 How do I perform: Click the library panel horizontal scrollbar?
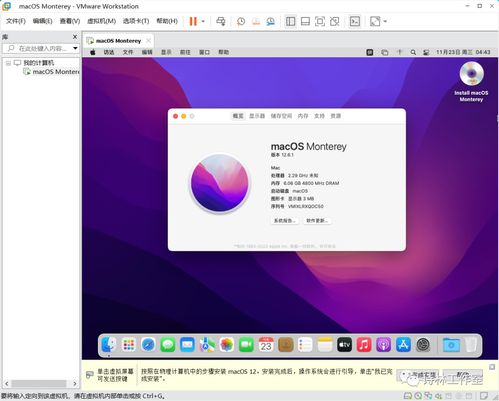pyautogui.click(x=40, y=383)
